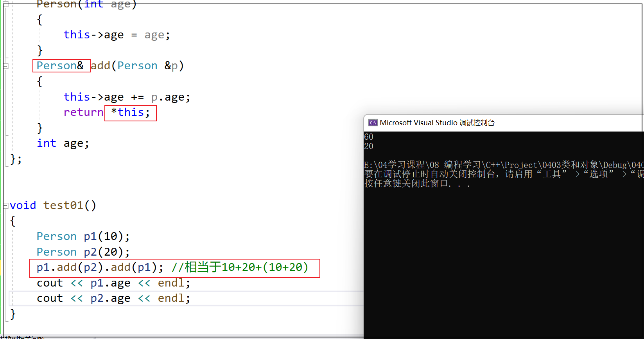
Task: Click output value 20 in console
Action: (x=369, y=146)
